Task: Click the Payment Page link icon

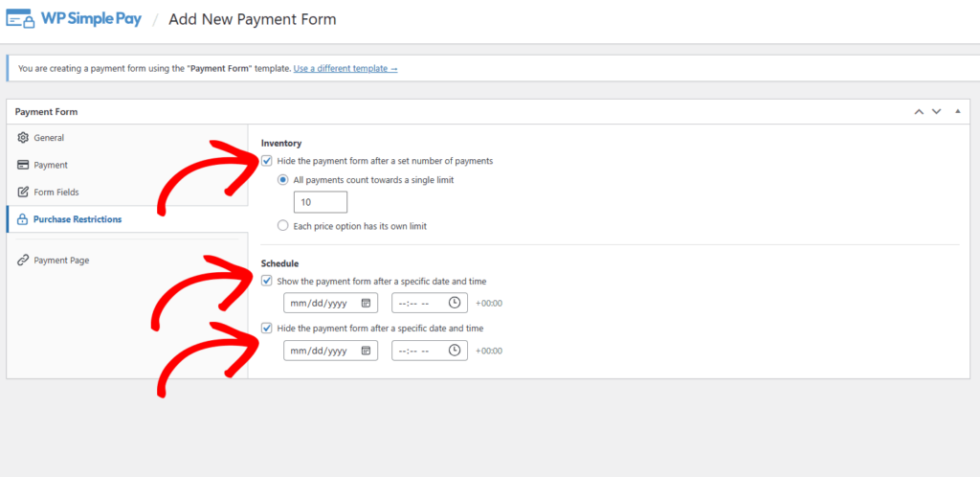Action: tap(24, 260)
